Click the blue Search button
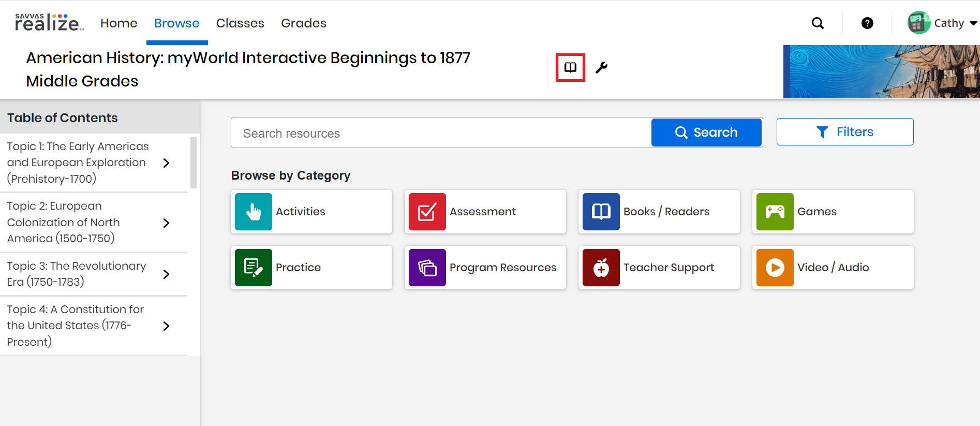Image resolution: width=980 pixels, height=426 pixels. click(x=706, y=133)
